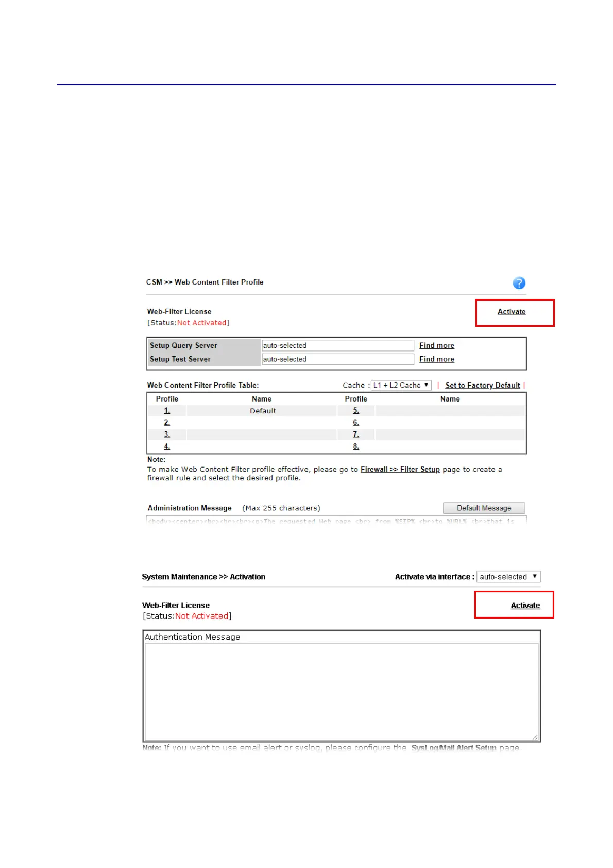Follow the SysLog/Mail Alert Setup link
Image resolution: width=613 pixels, height=868 pixels.
454,748
